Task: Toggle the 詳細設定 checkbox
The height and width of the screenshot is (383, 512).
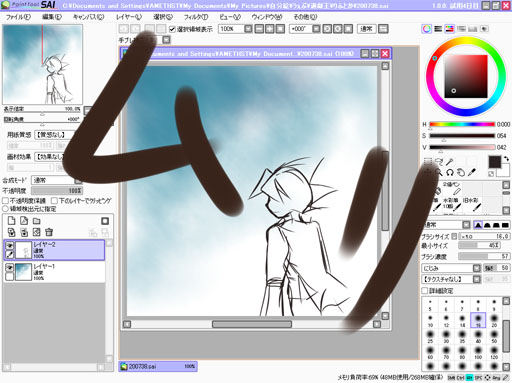Action: coord(425,291)
